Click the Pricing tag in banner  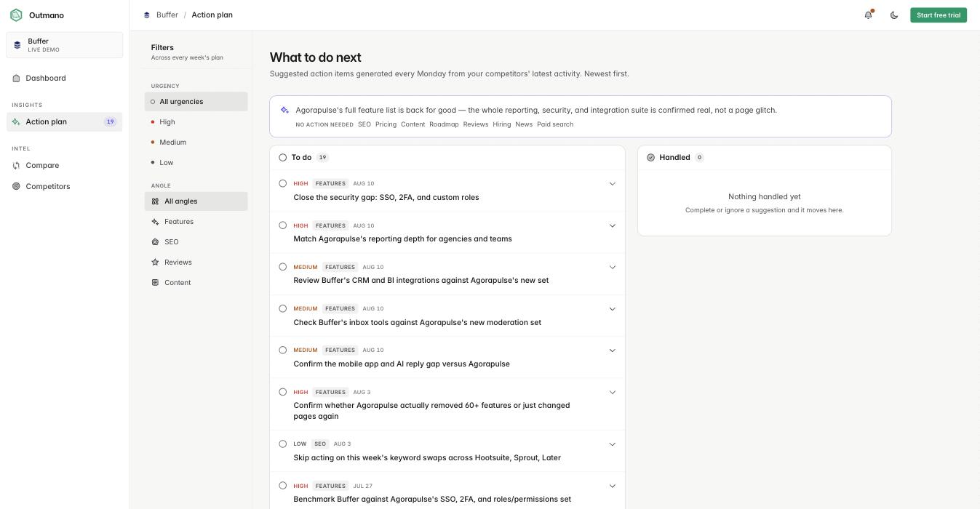(386, 125)
